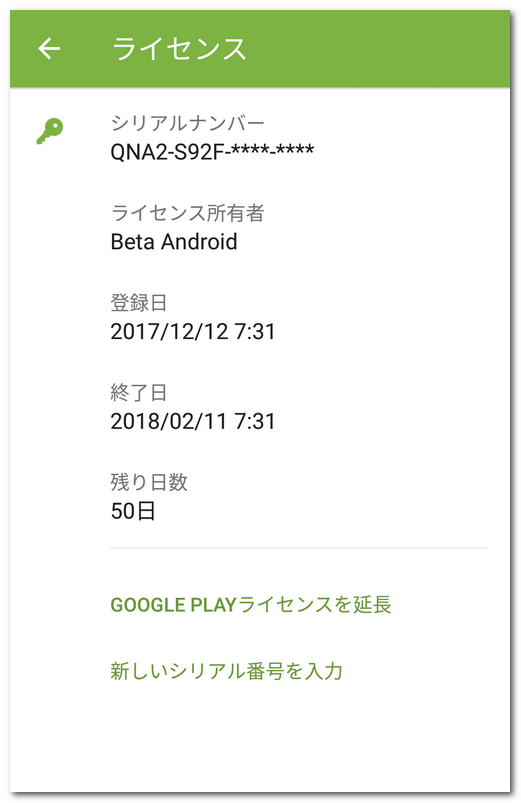
Task: Select the 登録日 label
Action: [x=139, y=303]
